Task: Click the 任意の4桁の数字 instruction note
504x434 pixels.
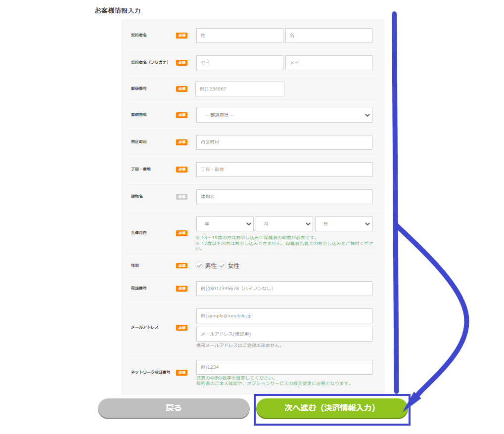Action: pyautogui.click(x=235, y=378)
